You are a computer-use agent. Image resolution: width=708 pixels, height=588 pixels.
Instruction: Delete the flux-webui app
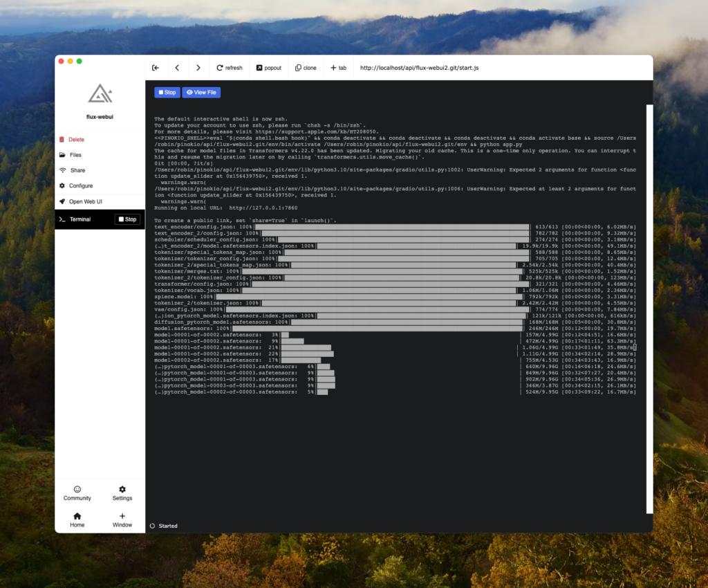[x=100, y=140]
